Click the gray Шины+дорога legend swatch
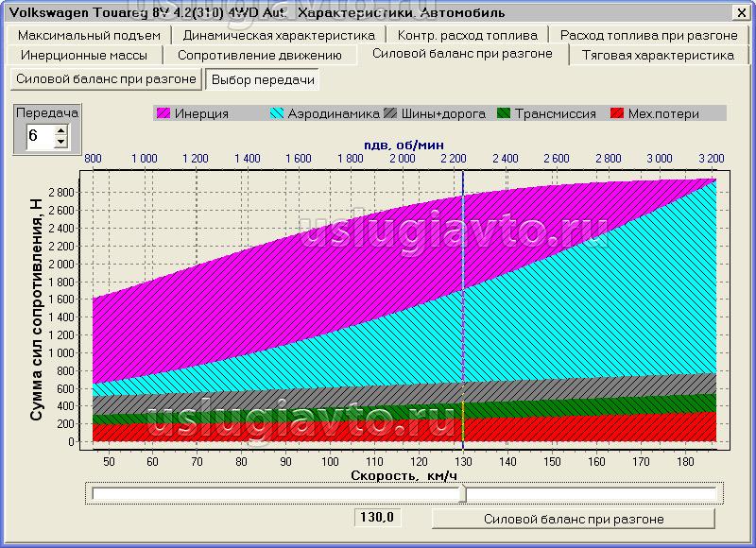Image resolution: width=756 pixels, height=548 pixels. (x=392, y=113)
